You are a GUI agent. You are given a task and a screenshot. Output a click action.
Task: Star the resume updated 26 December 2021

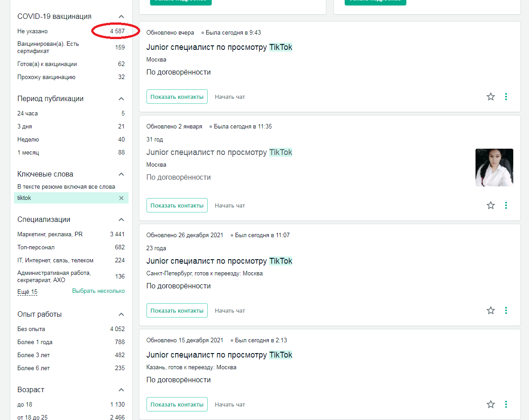490,310
